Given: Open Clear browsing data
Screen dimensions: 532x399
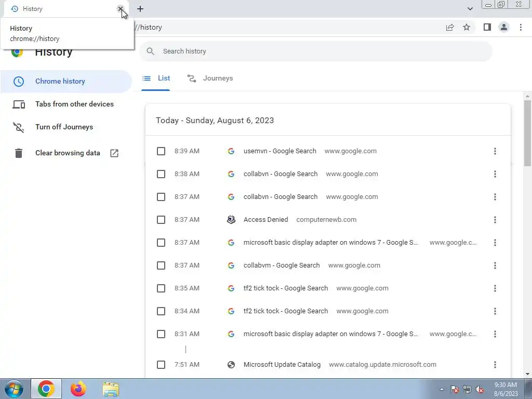Looking at the screenshot, I should 66,153.
